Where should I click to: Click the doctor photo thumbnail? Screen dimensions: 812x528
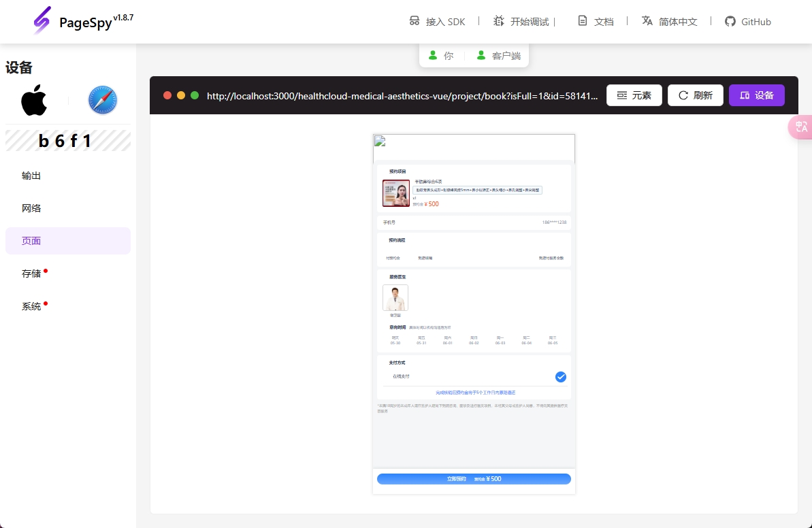395,298
